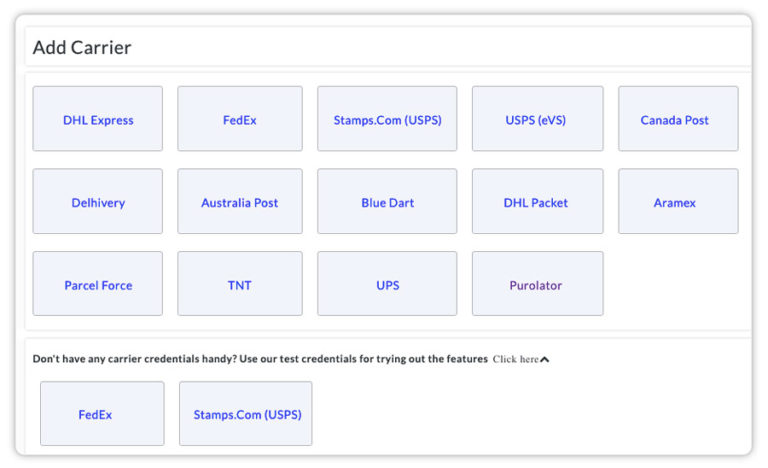
Task: Select the Australia Post carrier
Action: click(x=240, y=202)
